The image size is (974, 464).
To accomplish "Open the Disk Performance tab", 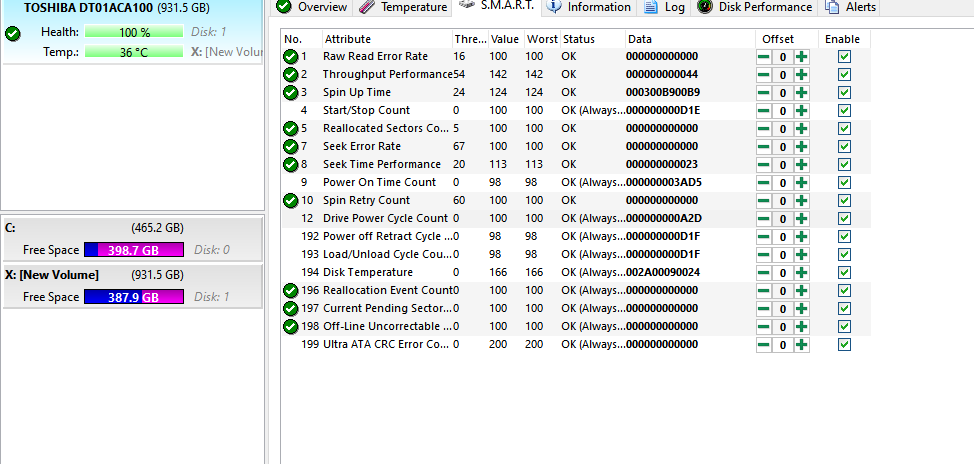I will tap(755, 7).
